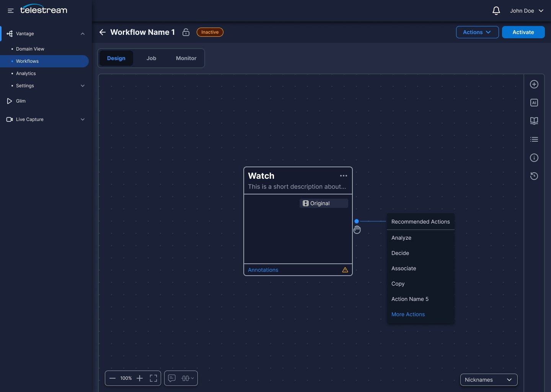Click the Glim play icon

10,101
